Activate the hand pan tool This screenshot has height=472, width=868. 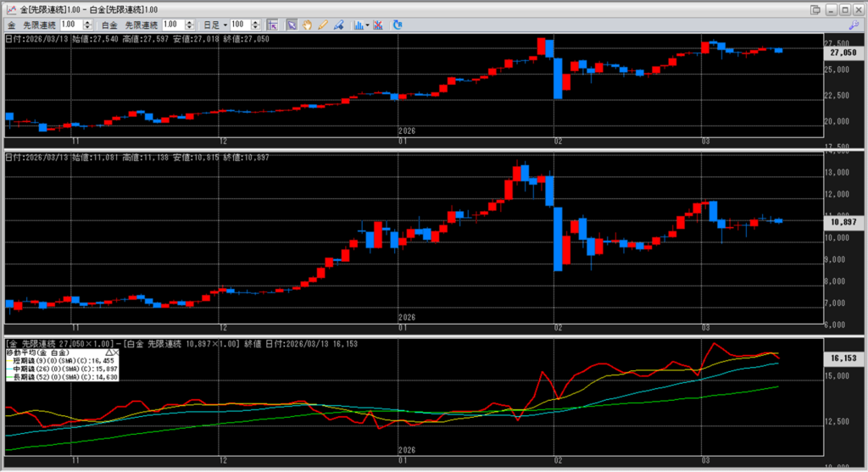(x=307, y=25)
